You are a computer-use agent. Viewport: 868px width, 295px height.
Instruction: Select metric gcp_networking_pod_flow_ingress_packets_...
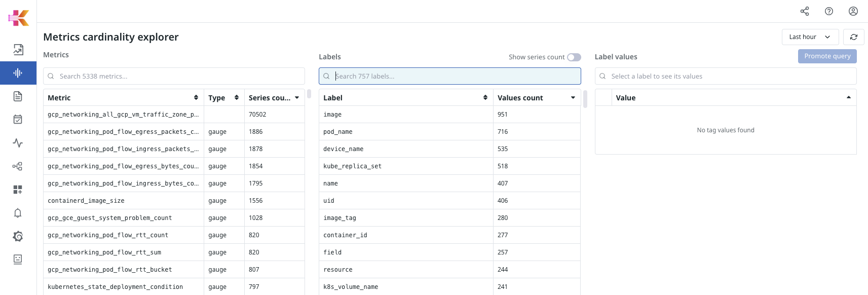pos(123,149)
